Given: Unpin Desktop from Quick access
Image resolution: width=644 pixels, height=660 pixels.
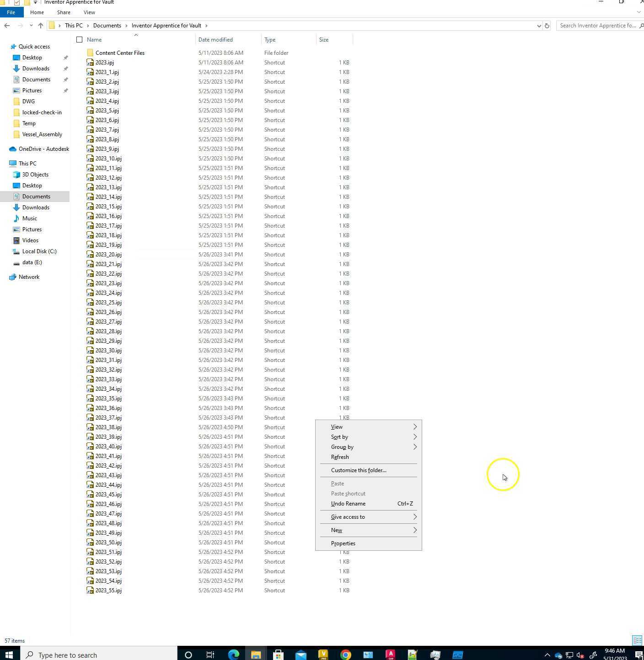Looking at the screenshot, I should (x=66, y=58).
